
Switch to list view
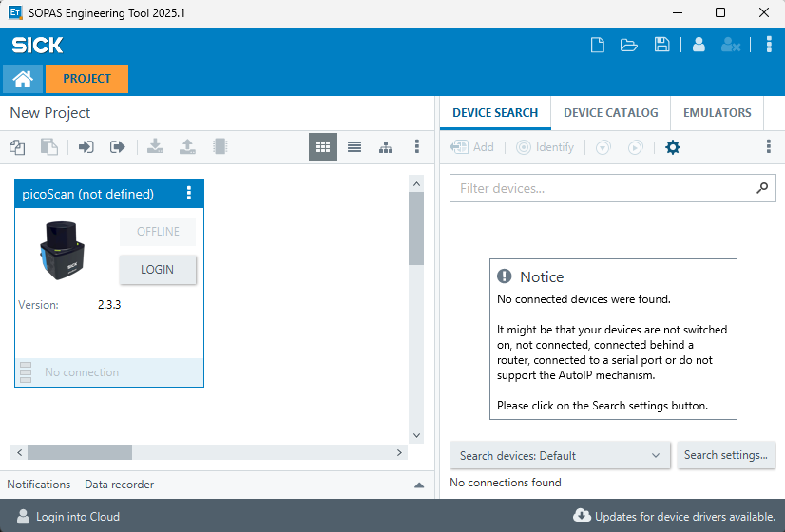(x=354, y=147)
